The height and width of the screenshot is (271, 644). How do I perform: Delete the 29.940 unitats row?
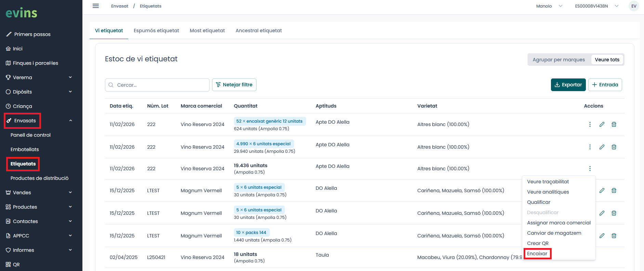point(614,147)
